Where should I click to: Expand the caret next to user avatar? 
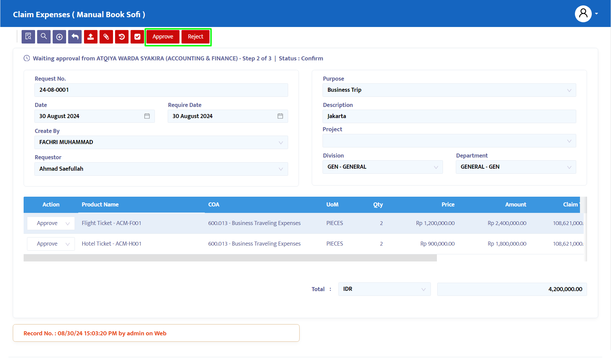596,14
